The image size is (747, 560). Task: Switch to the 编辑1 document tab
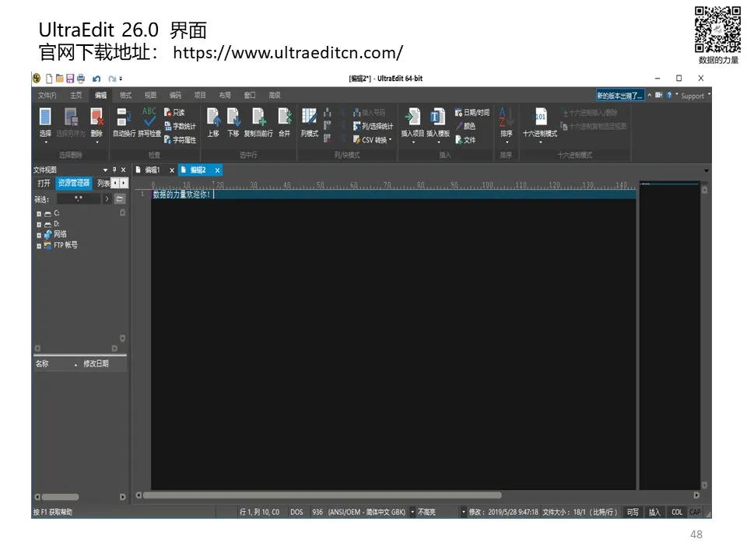pos(152,170)
